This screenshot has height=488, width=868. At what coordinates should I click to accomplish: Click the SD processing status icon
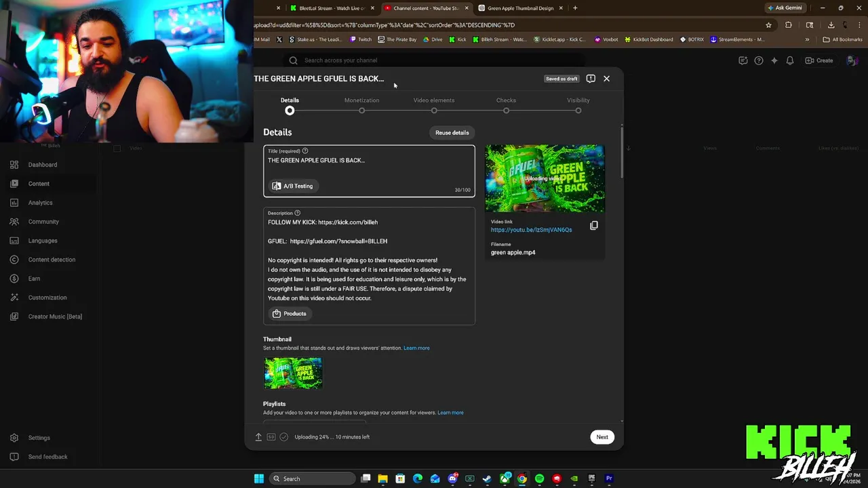[x=271, y=437]
